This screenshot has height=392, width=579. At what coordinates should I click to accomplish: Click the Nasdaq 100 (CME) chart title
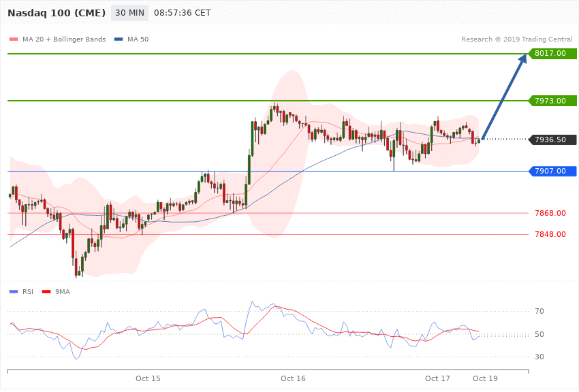[x=57, y=13]
